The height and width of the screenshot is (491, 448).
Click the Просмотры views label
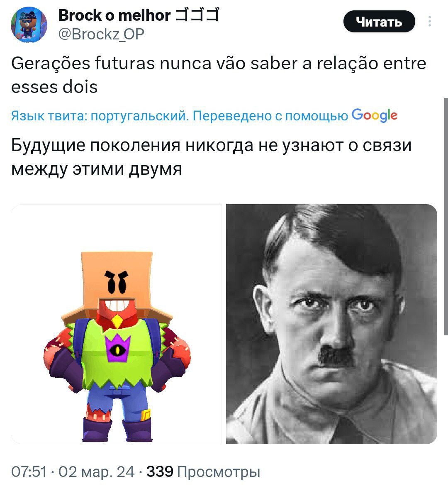point(219,472)
